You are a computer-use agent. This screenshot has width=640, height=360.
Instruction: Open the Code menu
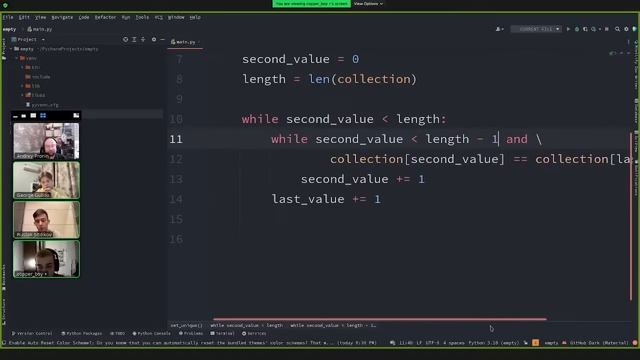(84, 17)
